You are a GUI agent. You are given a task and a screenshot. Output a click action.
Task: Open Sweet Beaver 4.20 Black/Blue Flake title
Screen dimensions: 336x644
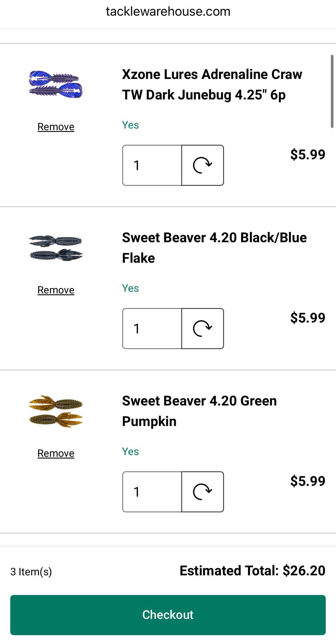coord(214,248)
